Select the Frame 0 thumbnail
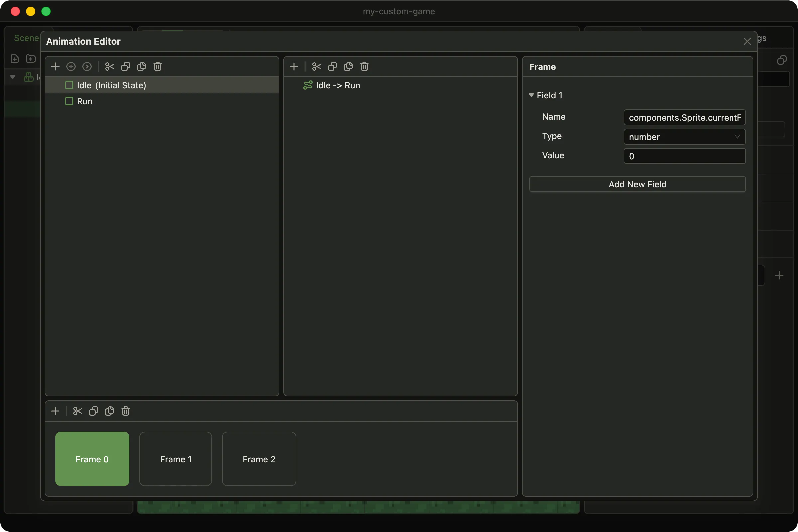This screenshot has height=532, width=798. (x=92, y=459)
